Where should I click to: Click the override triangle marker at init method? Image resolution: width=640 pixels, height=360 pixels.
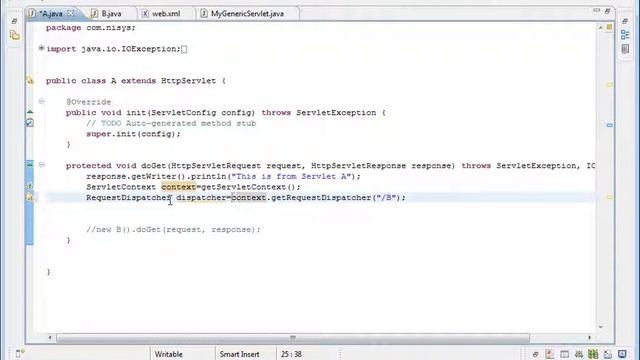[x=30, y=111]
